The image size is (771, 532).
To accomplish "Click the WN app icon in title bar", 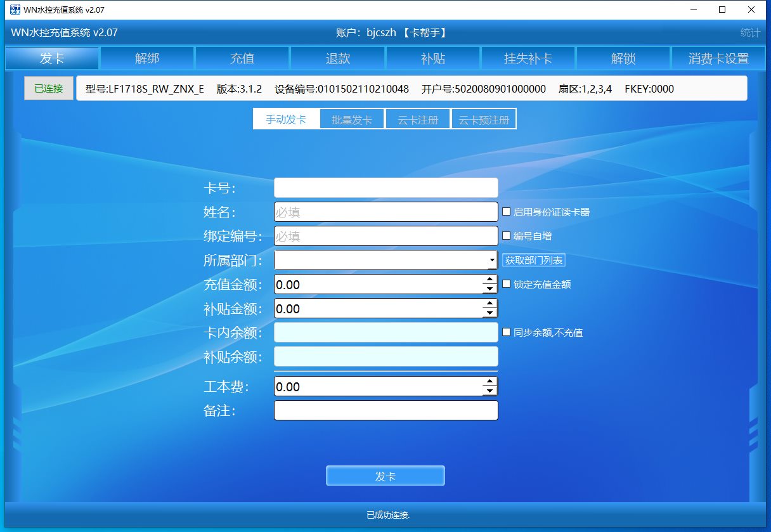I will [x=14, y=10].
